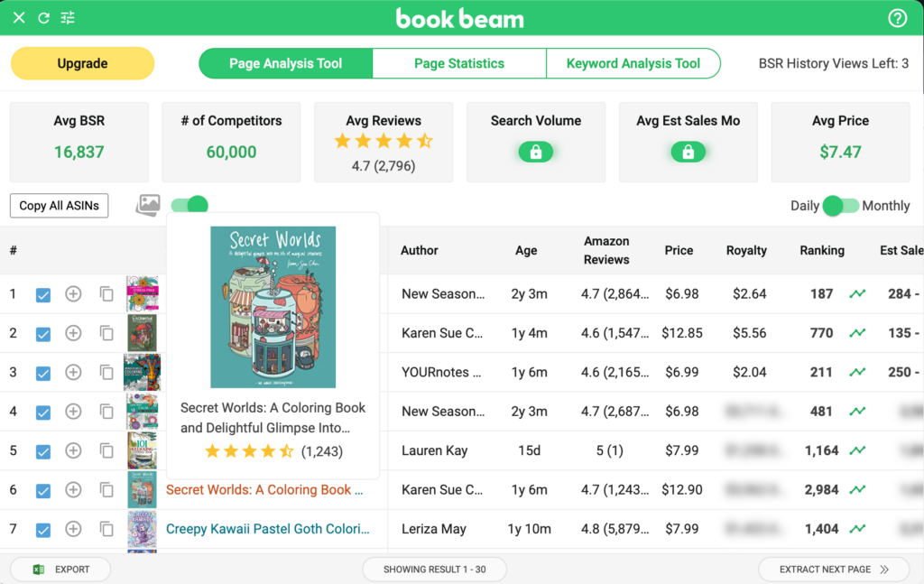
Task: Expand row 4 using its plus icon
Action: click(x=73, y=411)
